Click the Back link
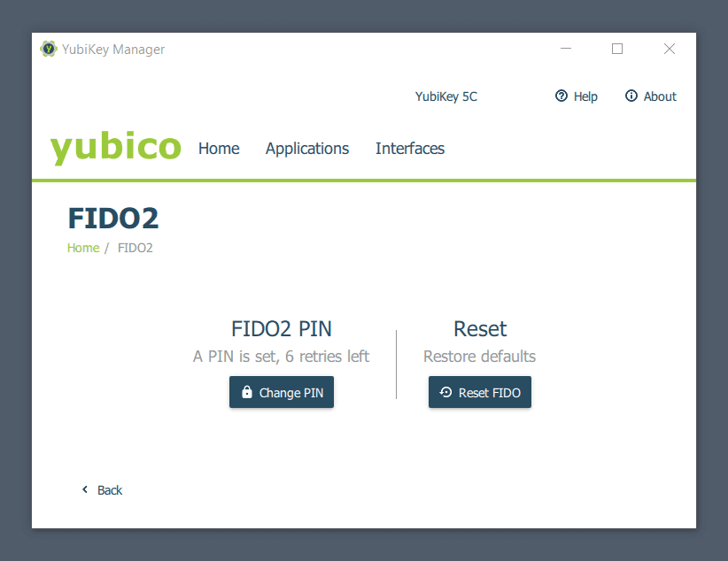728x561 pixels. click(x=109, y=489)
